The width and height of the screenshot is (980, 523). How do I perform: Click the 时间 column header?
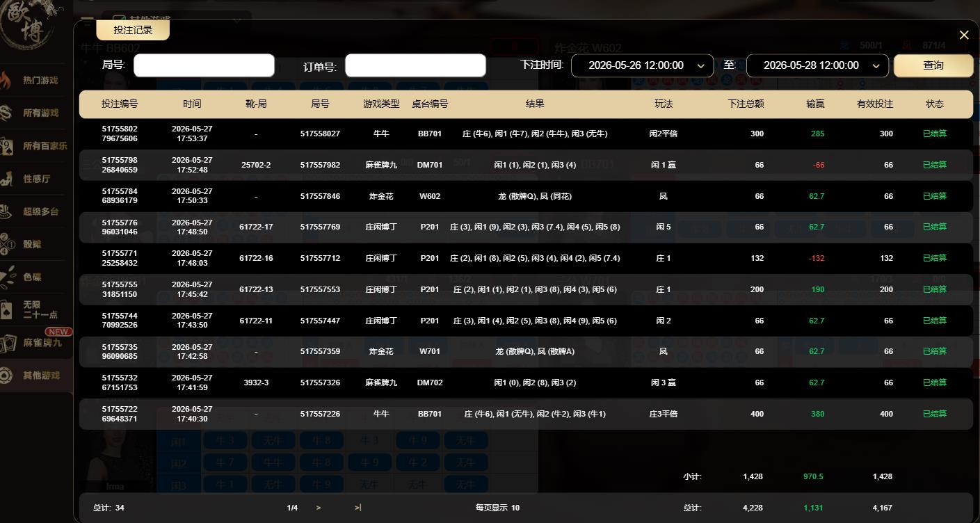click(x=192, y=104)
